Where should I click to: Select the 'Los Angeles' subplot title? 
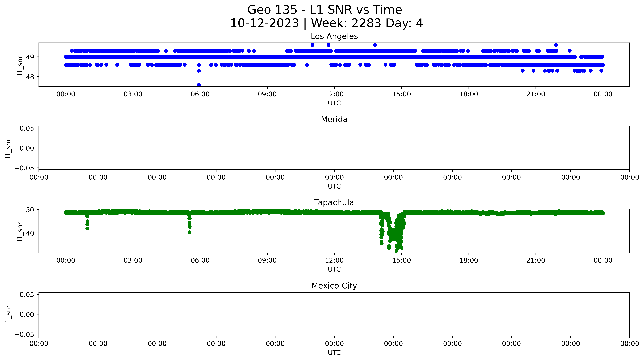[x=334, y=36]
